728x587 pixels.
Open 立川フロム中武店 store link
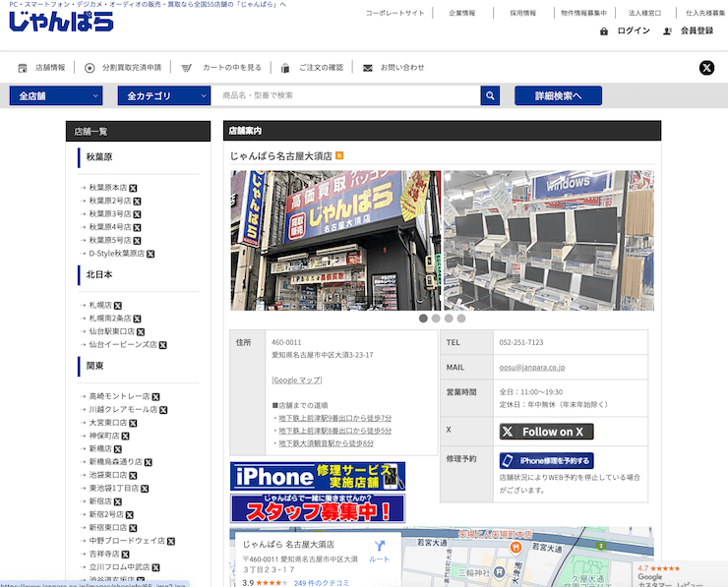(x=119, y=567)
